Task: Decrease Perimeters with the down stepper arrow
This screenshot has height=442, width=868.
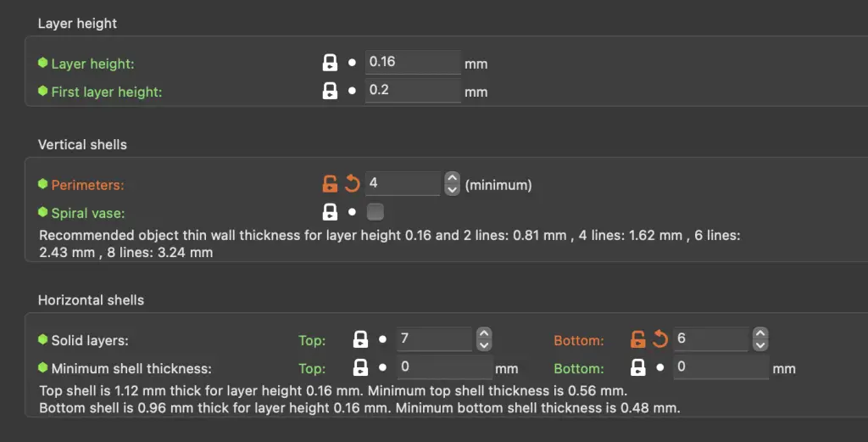Action: click(453, 189)
